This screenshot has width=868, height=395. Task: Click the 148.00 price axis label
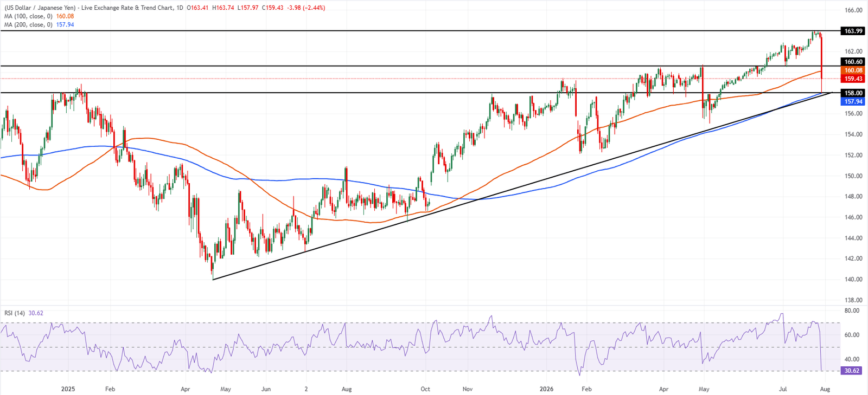click(x=853, y=197)
